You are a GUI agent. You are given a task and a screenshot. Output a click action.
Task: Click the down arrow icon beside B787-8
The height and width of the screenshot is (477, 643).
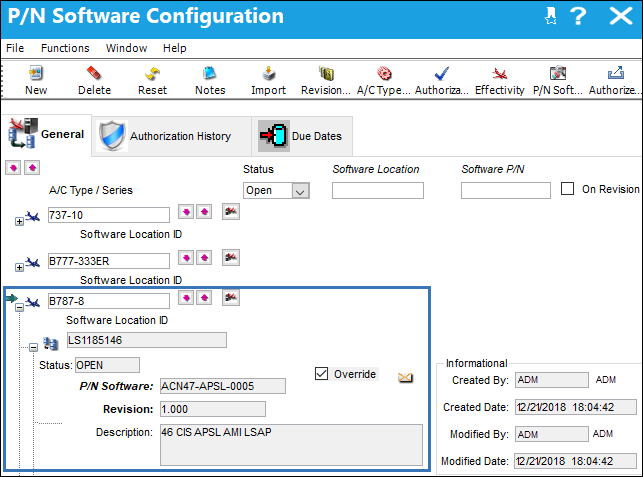pos(186,297)
